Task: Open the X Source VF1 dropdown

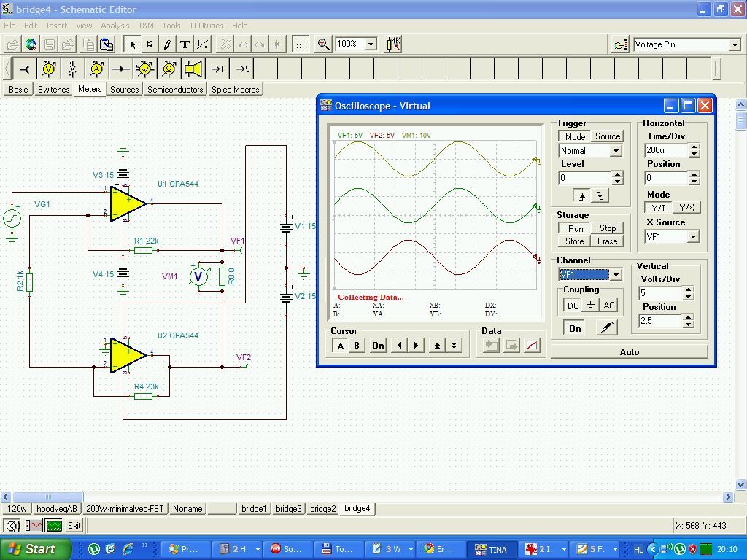Action: pos(693,237)
